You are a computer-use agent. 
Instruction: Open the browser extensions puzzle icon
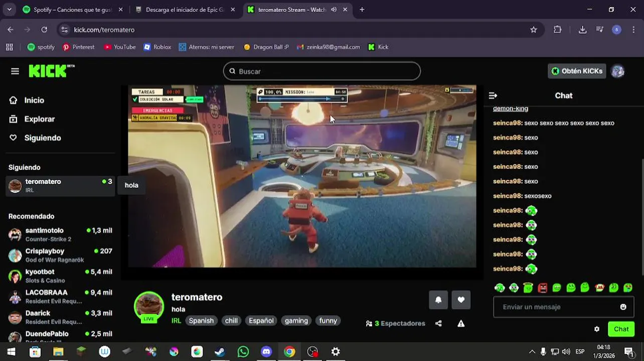tap(557, 30)
